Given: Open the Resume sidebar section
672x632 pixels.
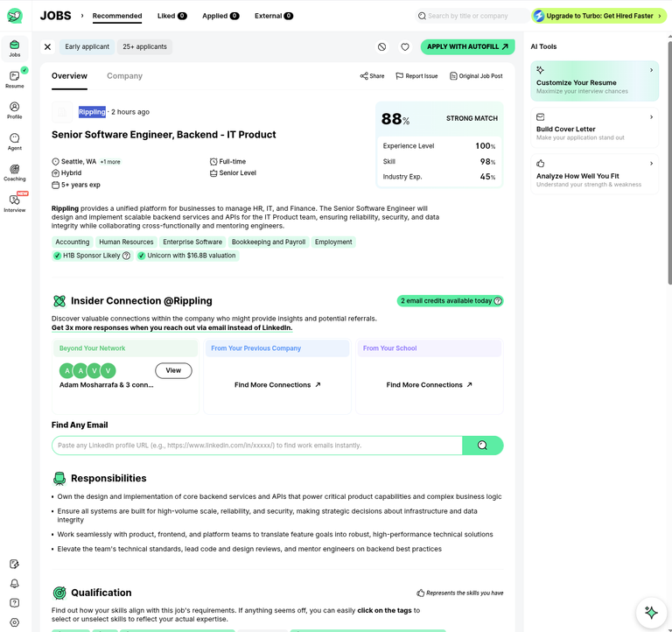Looking at the screenshot, I should (x=15, y=80).
